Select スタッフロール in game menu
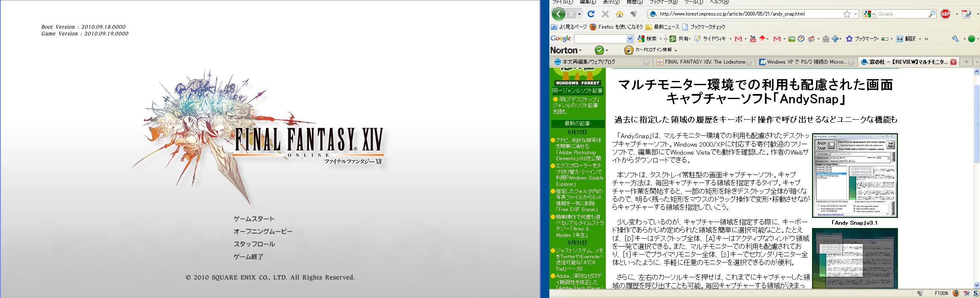Viewport: 980px width, 298px height. pos(254,244)
